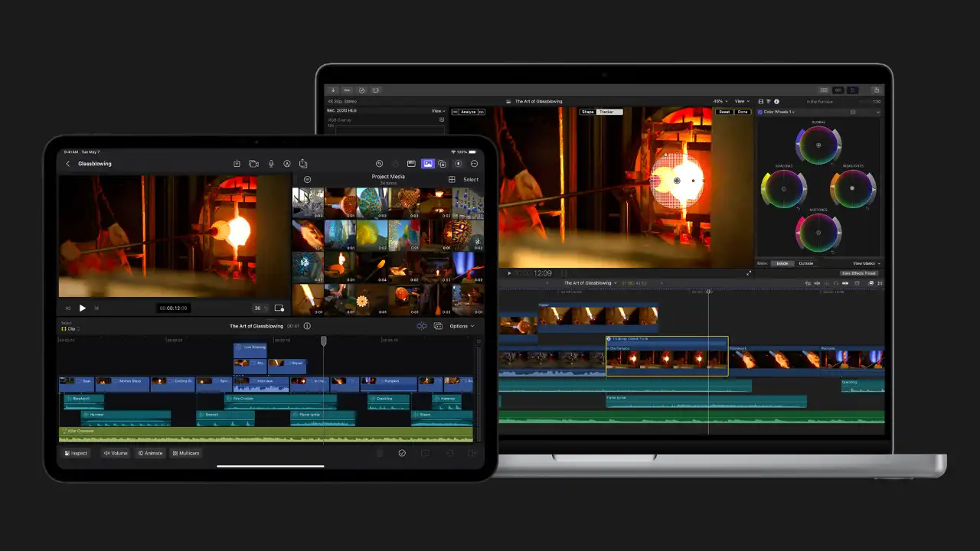The image size is (980, 551).
Task: Click the Global color wheel
Action: (x=818, y=145)
